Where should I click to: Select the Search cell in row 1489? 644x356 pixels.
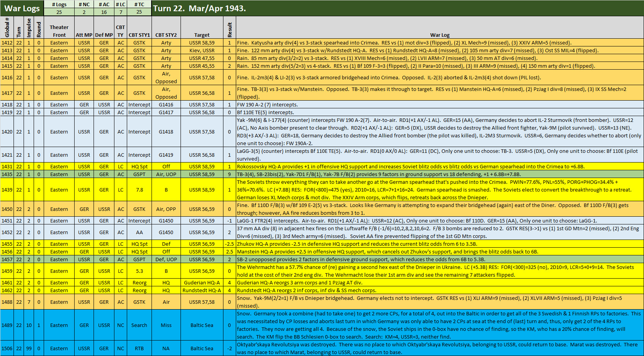coord(139,325)
